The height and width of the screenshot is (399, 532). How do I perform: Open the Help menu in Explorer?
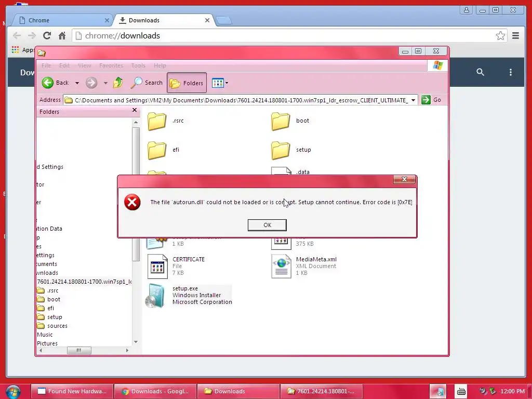[160, 65]
